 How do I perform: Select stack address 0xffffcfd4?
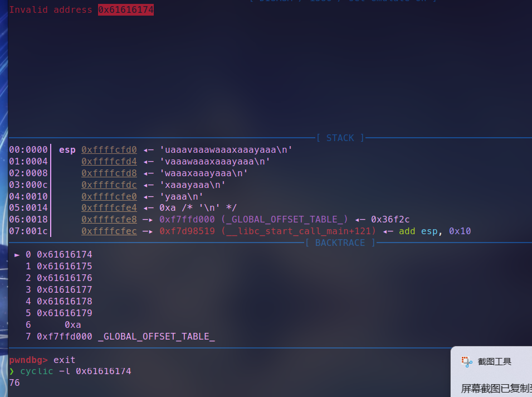[x=109, y=161]
